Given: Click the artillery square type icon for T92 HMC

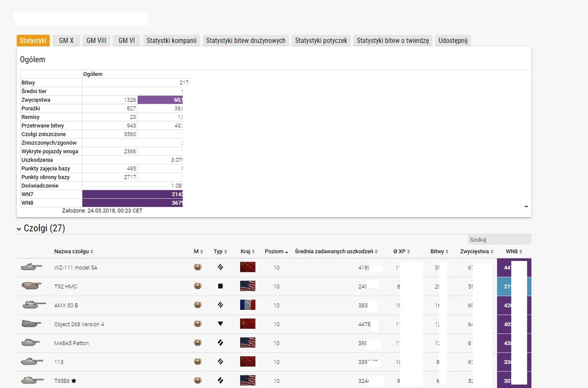Looking at the screenshot, I should tap(220, 286).
